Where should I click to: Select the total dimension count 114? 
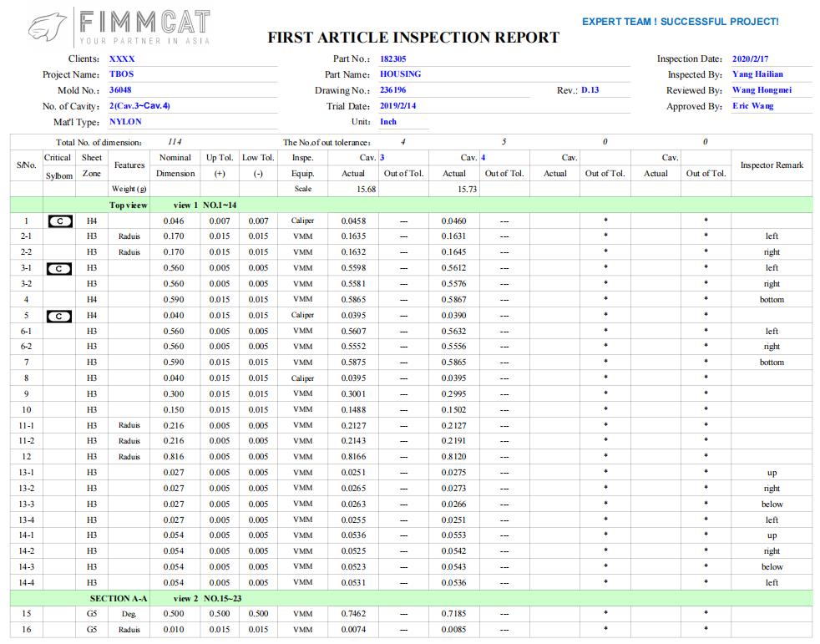(x=175, y=142)
